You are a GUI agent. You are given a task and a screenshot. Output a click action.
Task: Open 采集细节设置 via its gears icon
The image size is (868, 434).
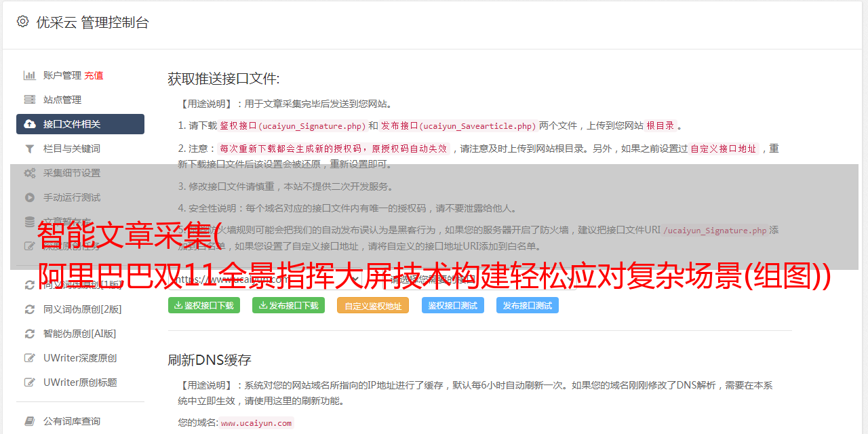[x=30, y=173]
